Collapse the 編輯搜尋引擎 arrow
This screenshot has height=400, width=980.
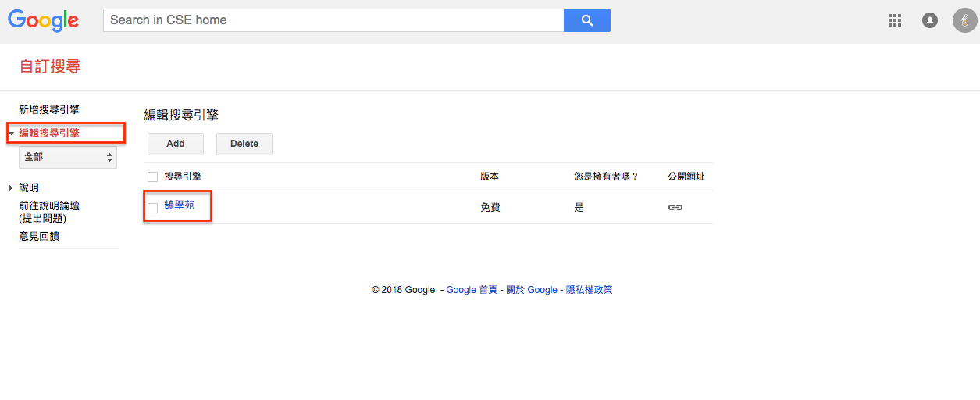(x=11, y=134)
